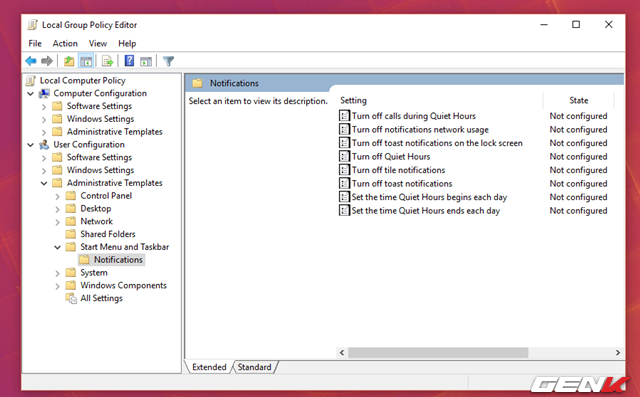This screenshot has height=397, width=640.
Task: Select Turn off toast notifications on the lock screen
Action: point(437,143)
